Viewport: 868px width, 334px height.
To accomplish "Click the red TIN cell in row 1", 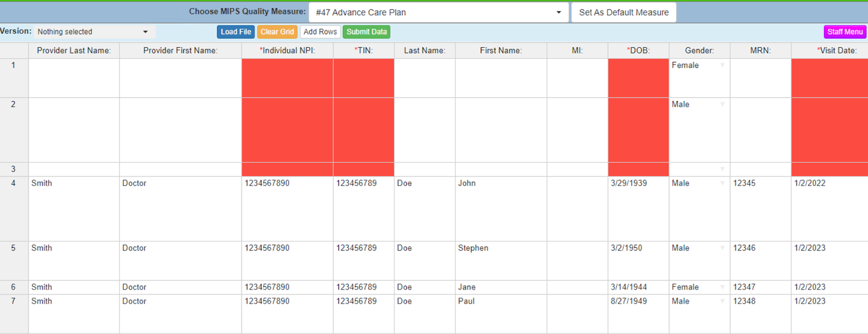I will pyautogui.click(x=363, y=78).
